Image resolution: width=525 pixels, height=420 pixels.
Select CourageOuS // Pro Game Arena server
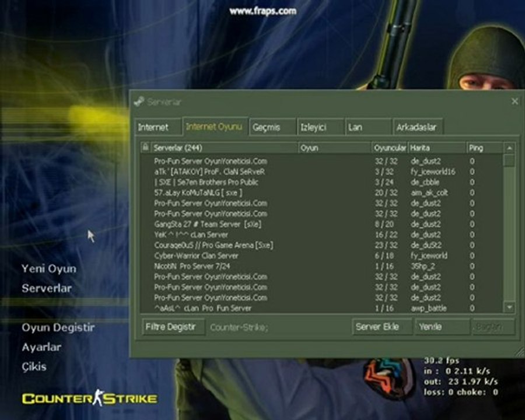click(x=321, y=245)
